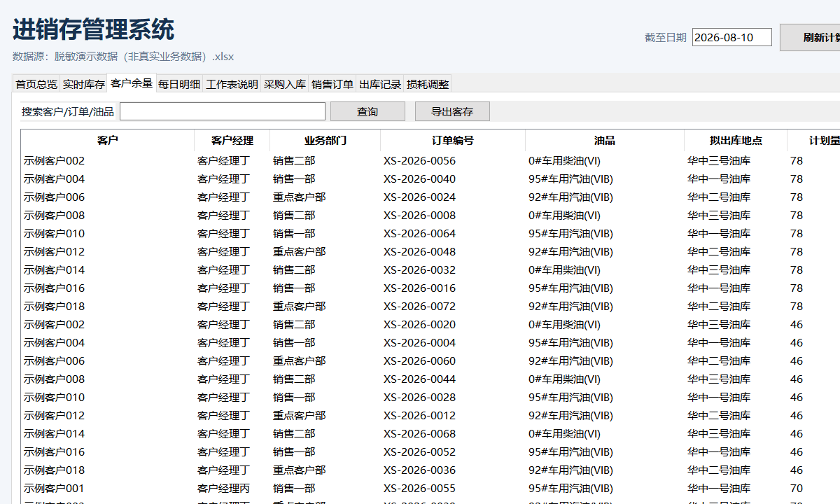The width and height of the screenshot is (840, 504).
Task: Focus the 截至日期 date field
Action: 731,37
